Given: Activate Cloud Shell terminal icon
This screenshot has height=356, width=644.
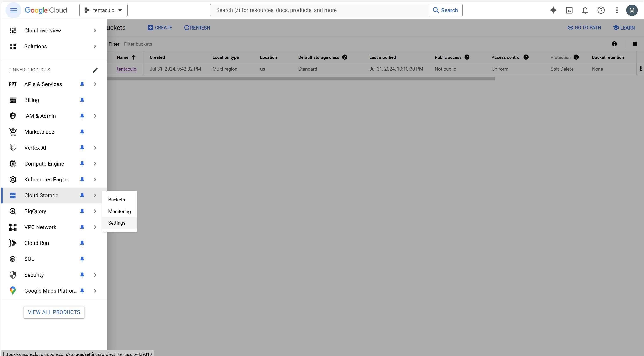Looking at the screenshot, I should tap(569, 10).
